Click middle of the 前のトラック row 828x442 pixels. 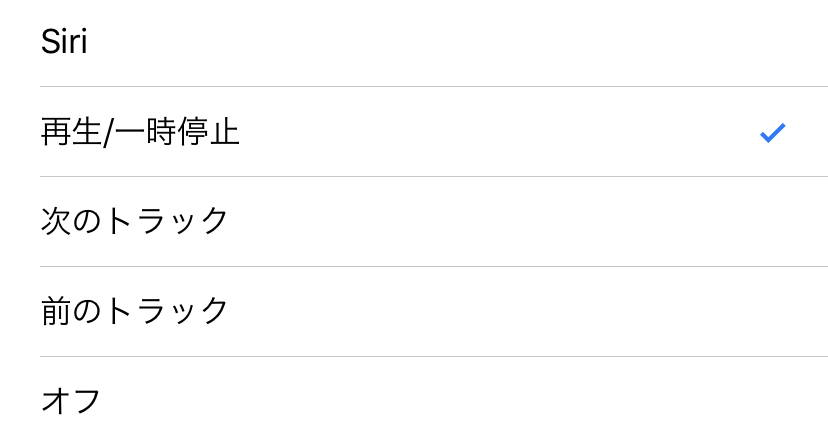click(x=414, y=312)
